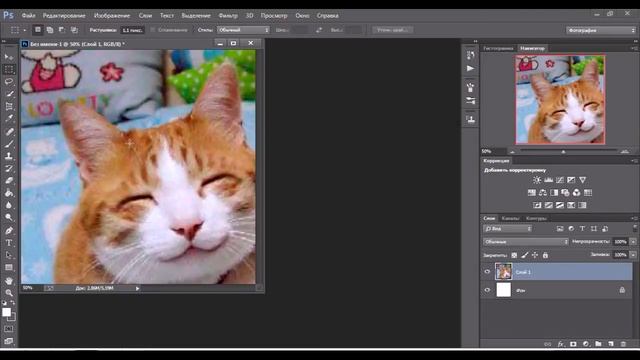The width and height of the screenshot is (640, 360).
Task: Select the Eyedropper tool
Action: (x=9, y=119)
